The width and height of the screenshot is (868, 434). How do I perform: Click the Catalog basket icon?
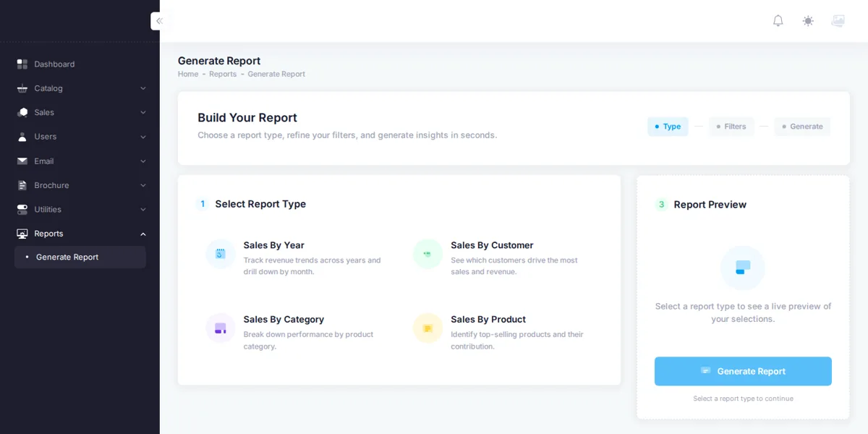coord(22,88)
